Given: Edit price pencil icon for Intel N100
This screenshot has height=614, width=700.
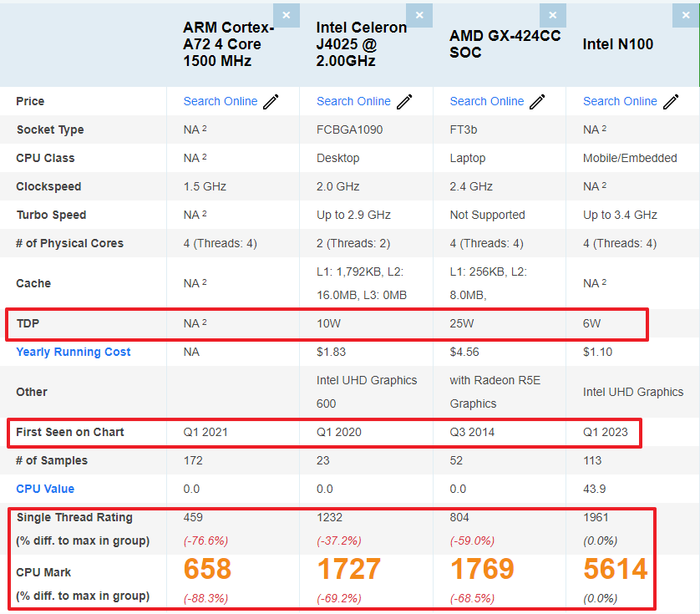Looking at the screenshot, I should pyautogui.click(x=671, y=102).
